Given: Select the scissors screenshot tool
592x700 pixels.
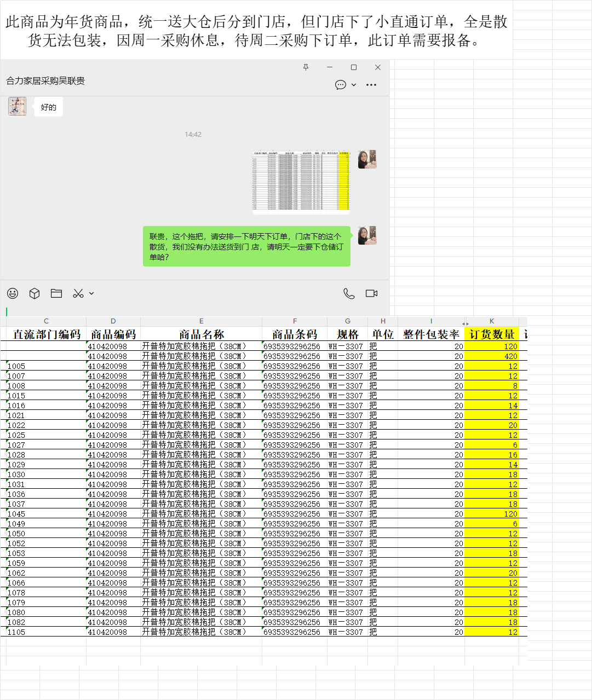Looking at the screenshot, I should (78, 293).
